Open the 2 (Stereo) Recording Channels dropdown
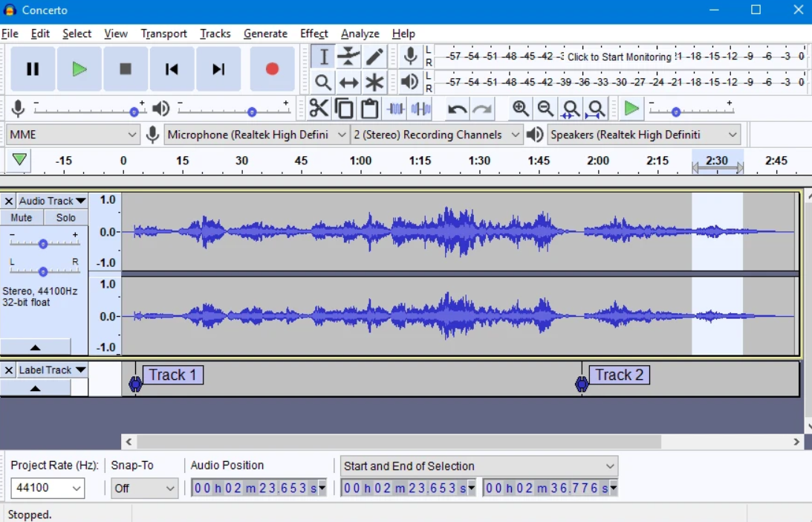 pos(435,135)
